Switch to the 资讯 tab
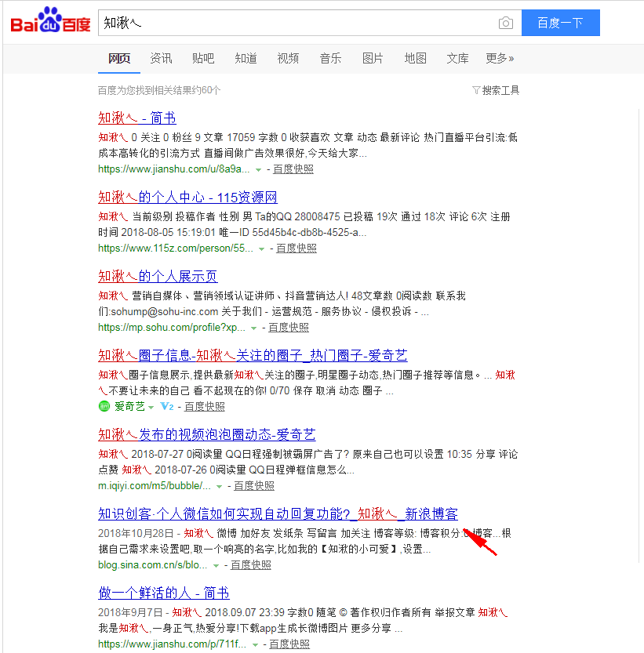The width and height of the screenshot is (644, 653). click(x=161, y=58)
